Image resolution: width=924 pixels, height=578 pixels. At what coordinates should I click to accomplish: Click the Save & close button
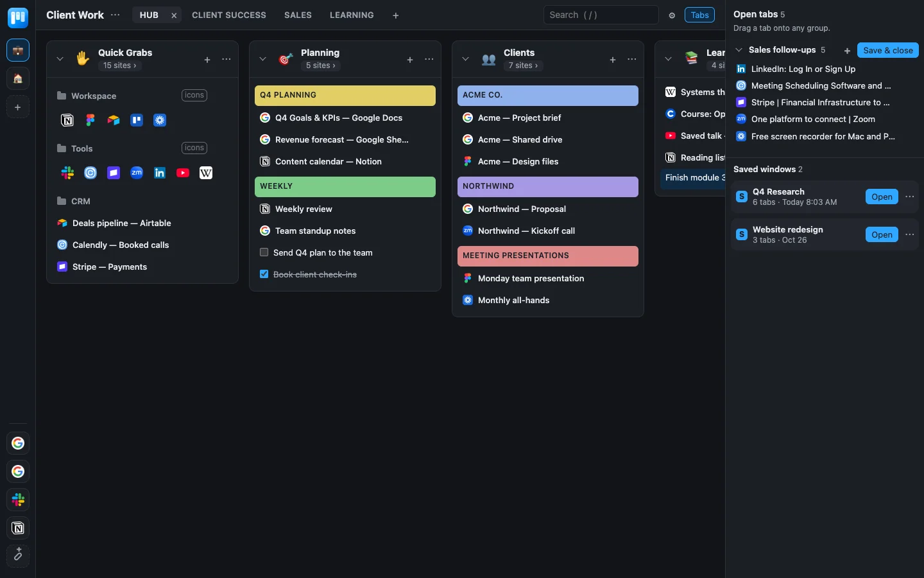pos(888,50)
